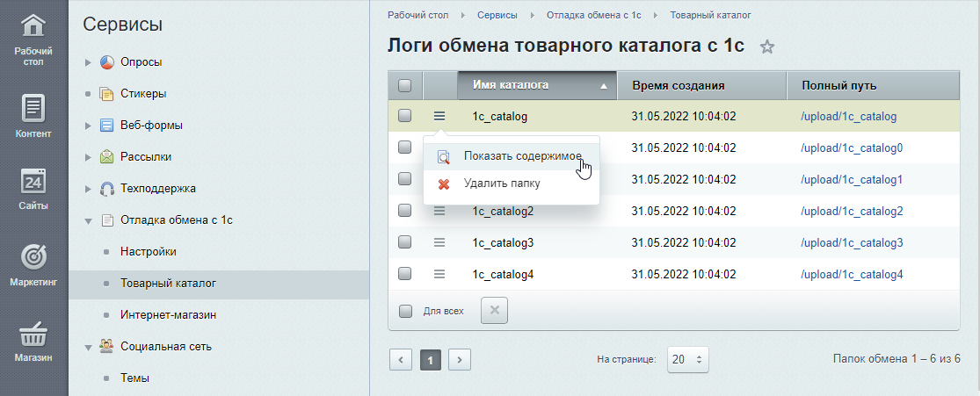The width and height of the screenshot is (980, 396).
Task: Open hamburger menu for 1c_catalog4 row
Action: 439,274
